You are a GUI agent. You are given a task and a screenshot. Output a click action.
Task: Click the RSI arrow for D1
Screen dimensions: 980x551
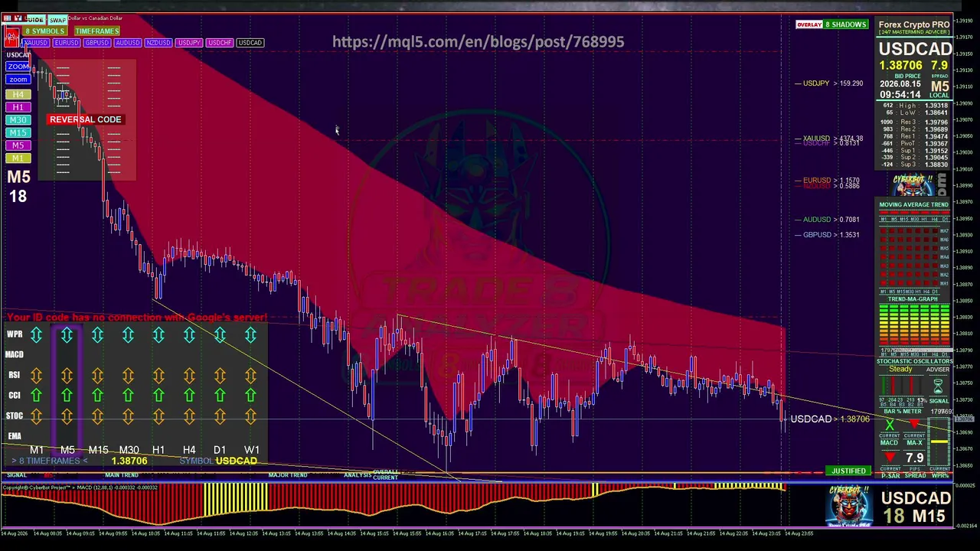[x=220, y=375]
